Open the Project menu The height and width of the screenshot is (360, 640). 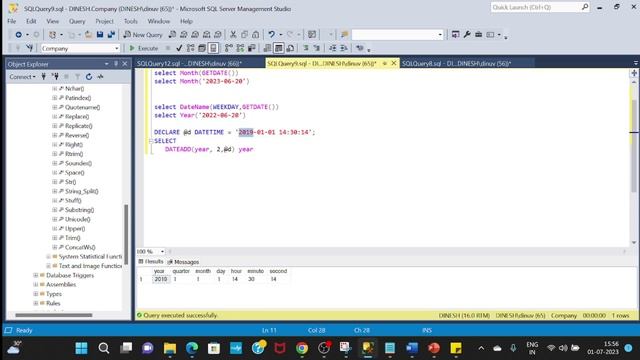(x=104, y=21)
